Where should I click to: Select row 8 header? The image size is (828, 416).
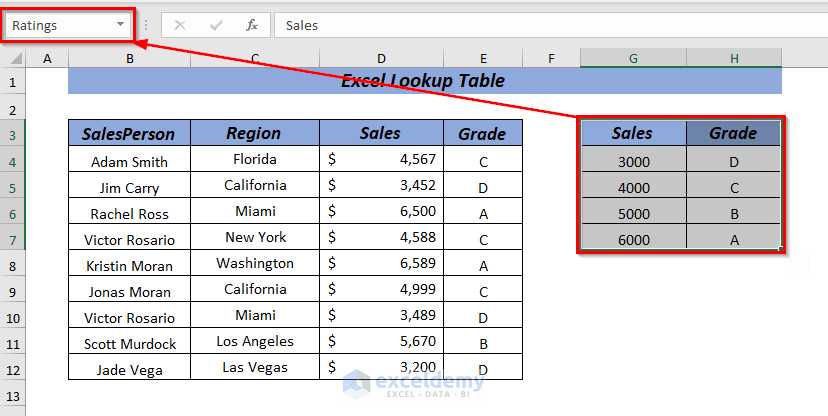point(13,265)
